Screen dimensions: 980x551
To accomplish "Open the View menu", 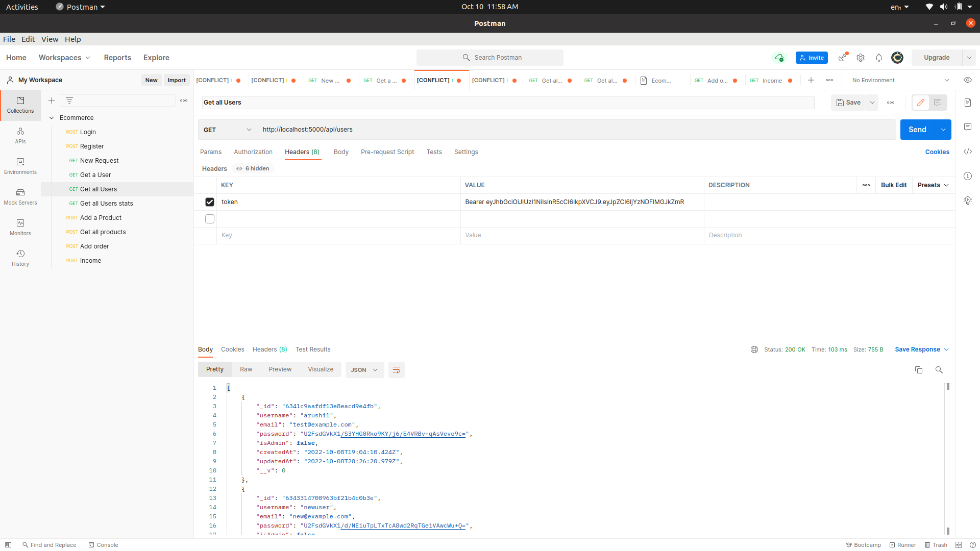I will 50,39.
